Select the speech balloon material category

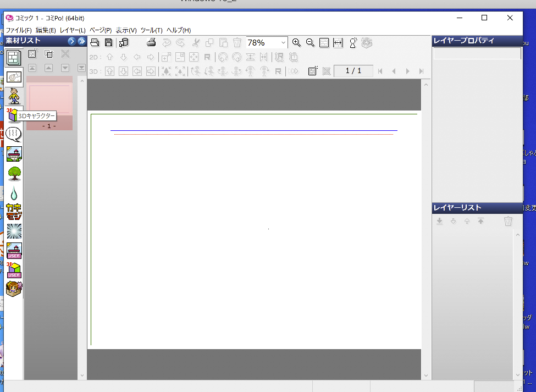tap(13, 134)
